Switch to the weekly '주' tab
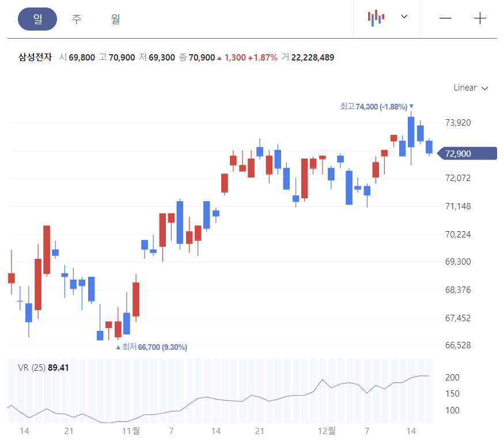 [77, 19]
